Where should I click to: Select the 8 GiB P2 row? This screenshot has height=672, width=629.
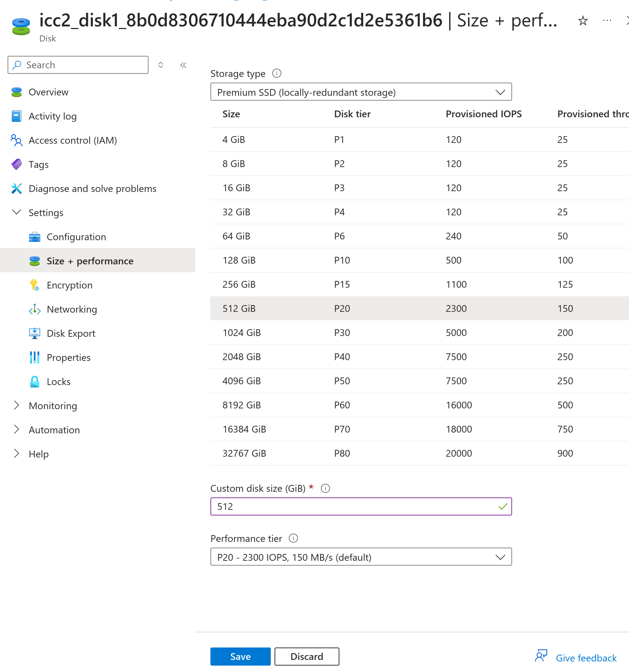[420, 164]
